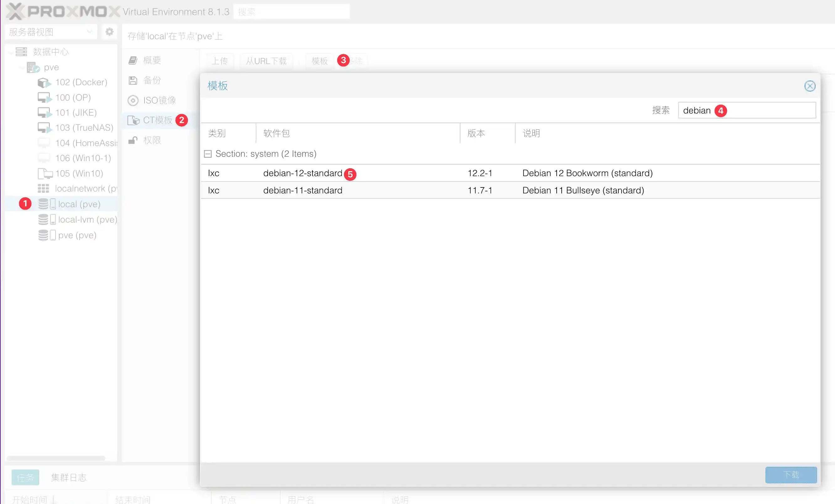Close the 模板 dialog
Screen dimensions: 835x504
pos(810,86)
